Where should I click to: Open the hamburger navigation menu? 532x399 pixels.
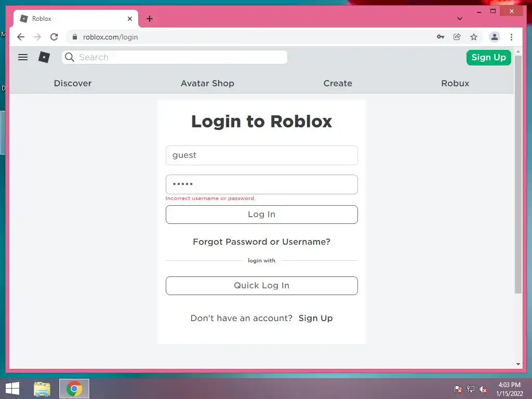23,57
